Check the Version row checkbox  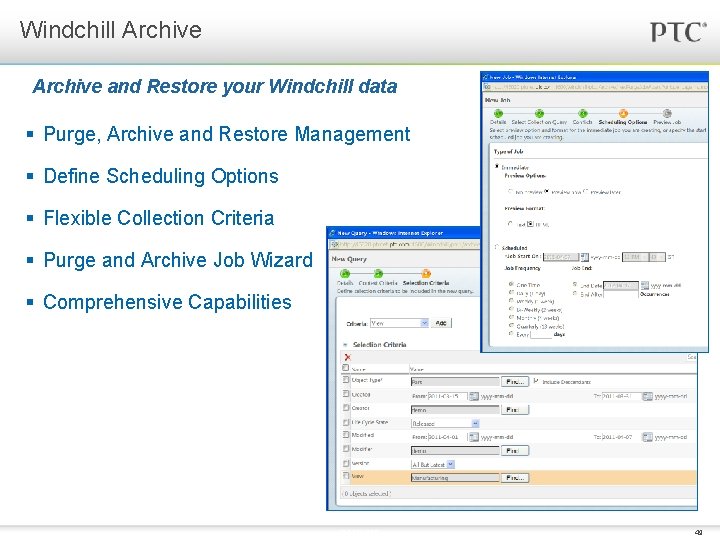[346, 463]
